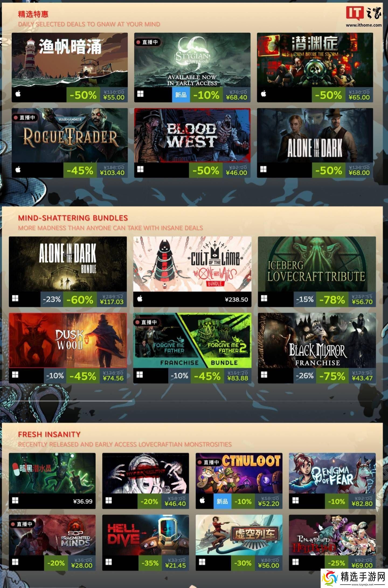The width and height of the screenshot is (388, 588).
Task: Click the 虚空列车 game thumbnail
Action: 239,535
